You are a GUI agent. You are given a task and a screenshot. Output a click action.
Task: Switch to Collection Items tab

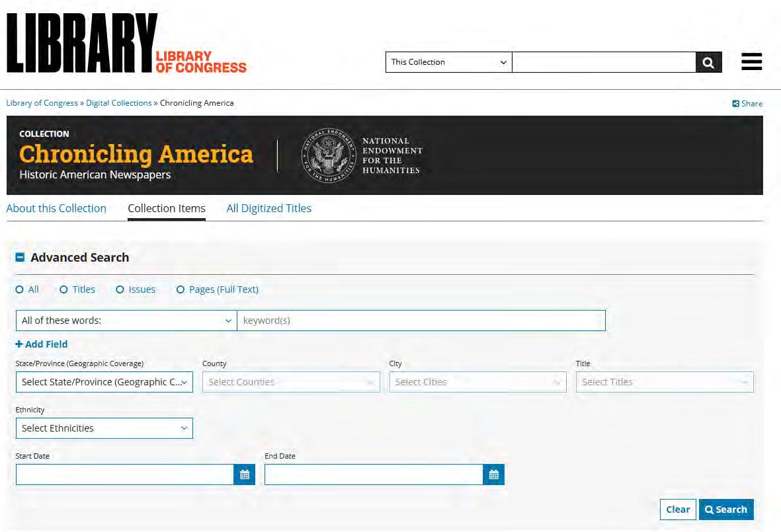coord(167,208)
